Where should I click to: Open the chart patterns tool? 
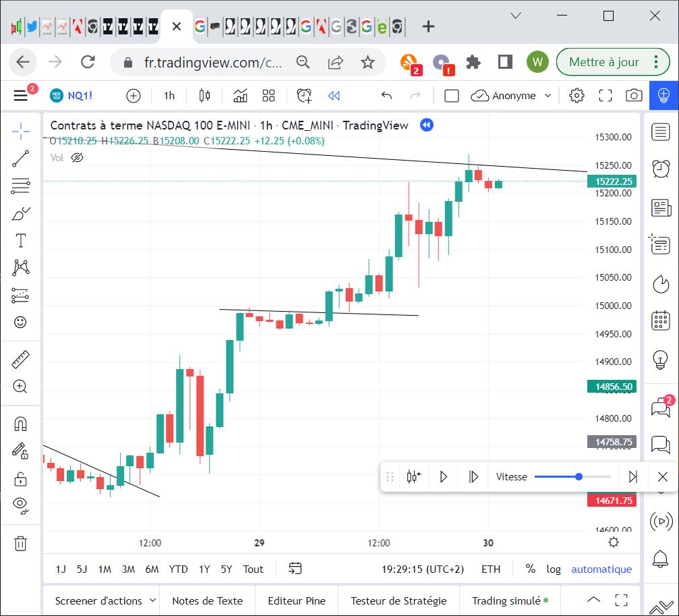20,268
